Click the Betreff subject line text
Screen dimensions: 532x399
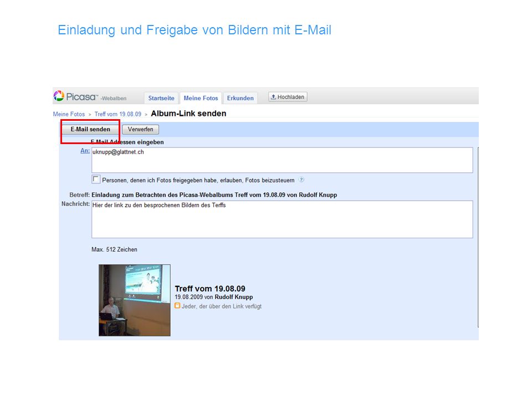pyautogui.click(x=214, y=195)
